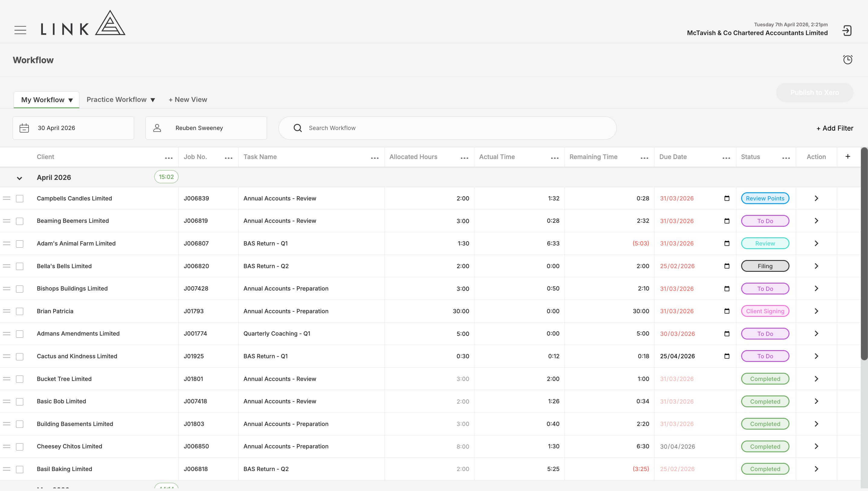
Task: Select checkbox for Adam's Animal Farm Limited
Action: pos(20,244)
